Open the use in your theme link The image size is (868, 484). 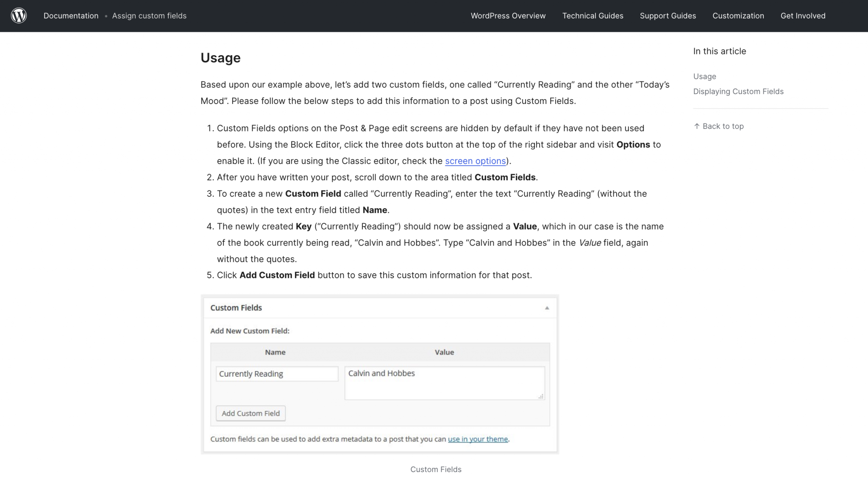click(478, 439)
